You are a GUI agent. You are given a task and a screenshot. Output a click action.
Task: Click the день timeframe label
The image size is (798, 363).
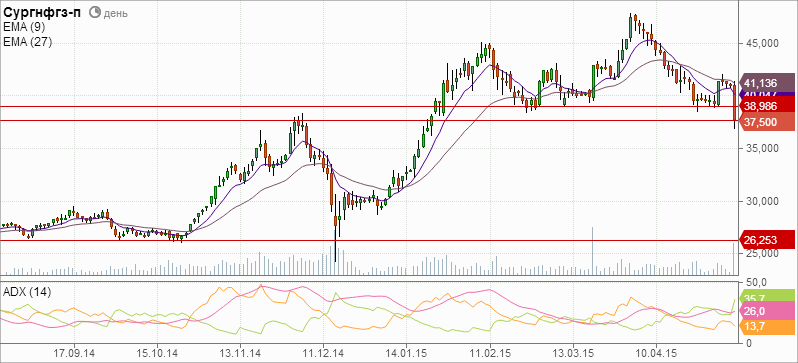click(x=115, y=14)
